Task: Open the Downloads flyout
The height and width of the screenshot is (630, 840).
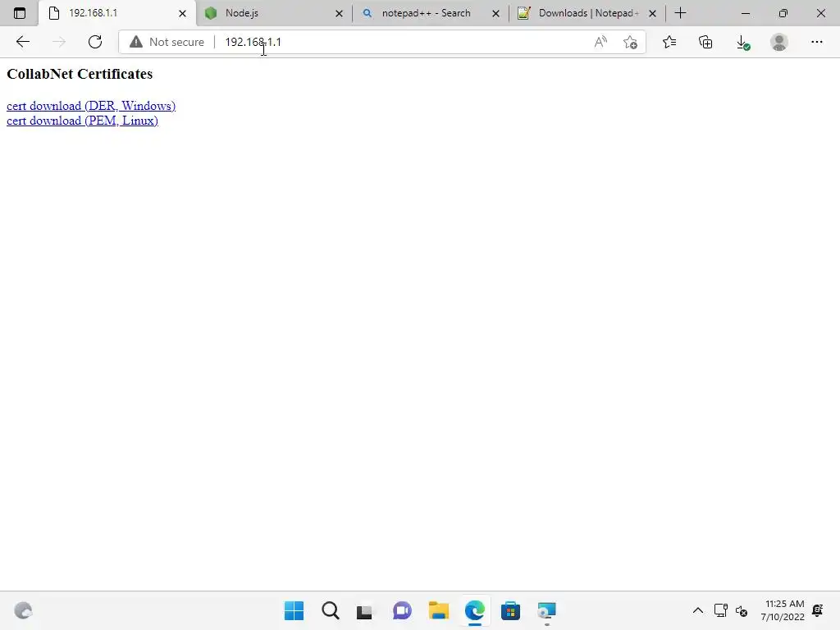Action: 742,43
